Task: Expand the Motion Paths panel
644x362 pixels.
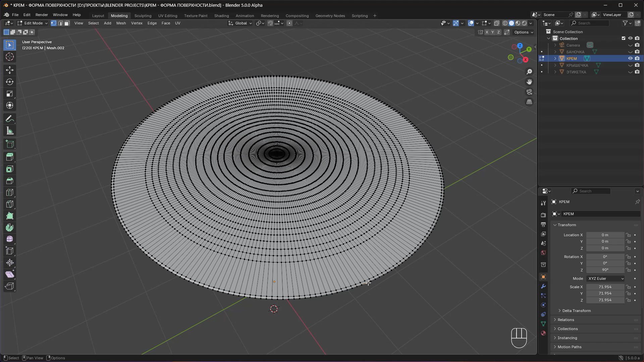Action: tap(569, 347)
